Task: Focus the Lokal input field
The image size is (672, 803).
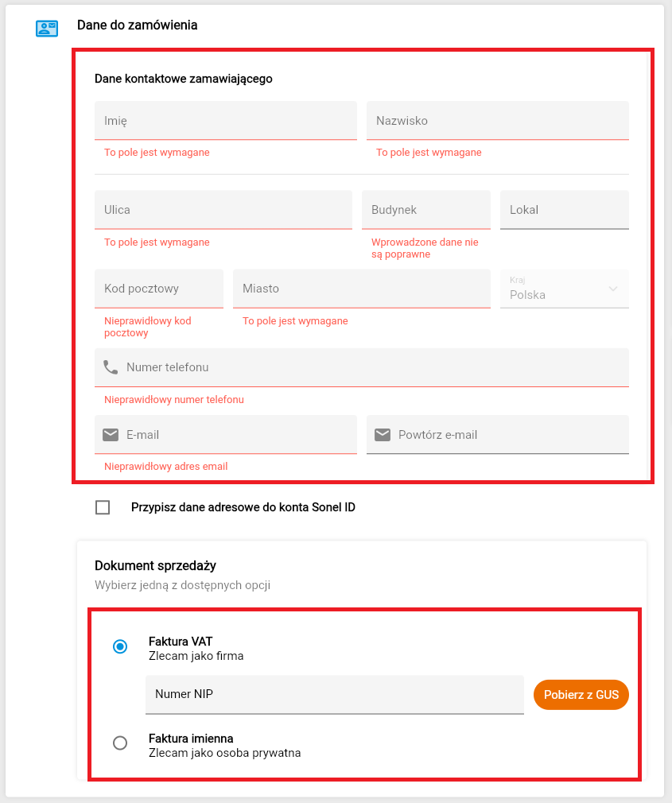Action: coord(564,210)
